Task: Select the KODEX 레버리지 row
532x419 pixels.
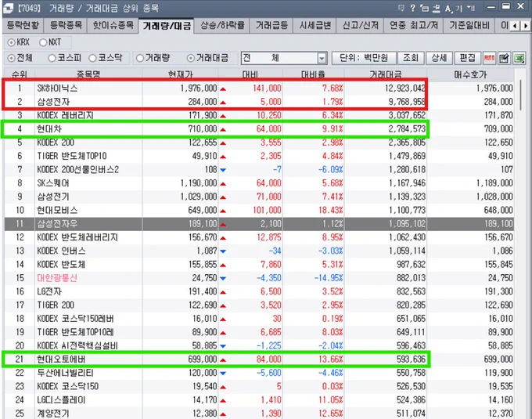Action: tap(259, 115)
